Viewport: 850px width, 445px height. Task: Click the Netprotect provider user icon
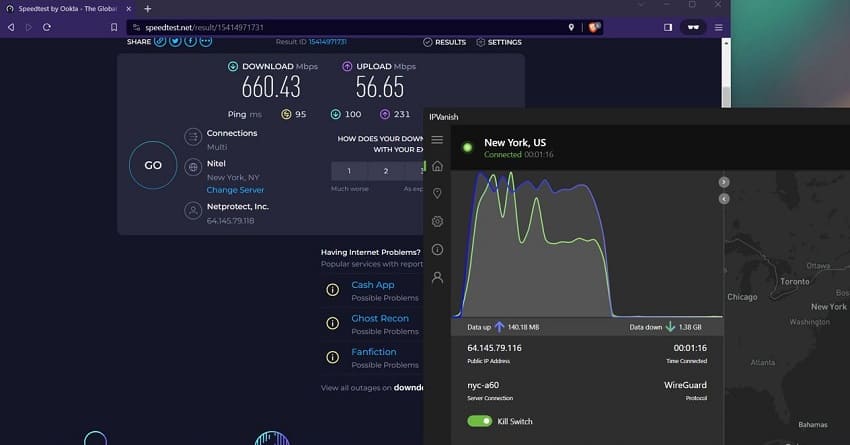tap(193, 210)
